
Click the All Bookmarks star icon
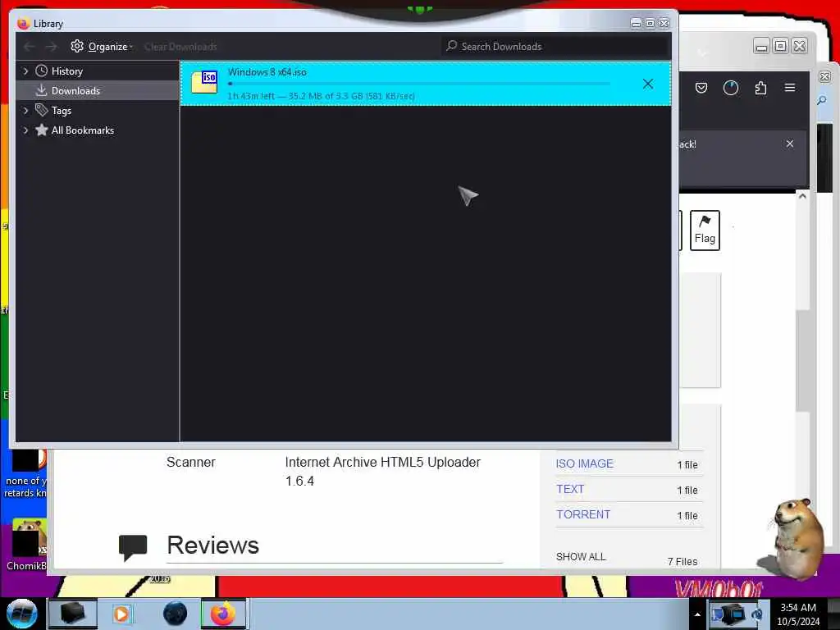pos(41,130)
